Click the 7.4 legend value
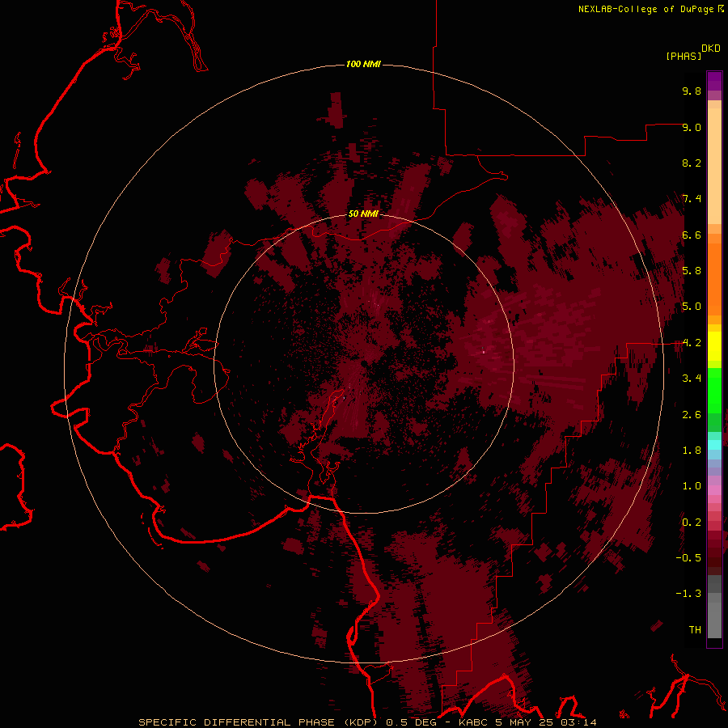Screen dimensions: 728x728 [692, 199]
